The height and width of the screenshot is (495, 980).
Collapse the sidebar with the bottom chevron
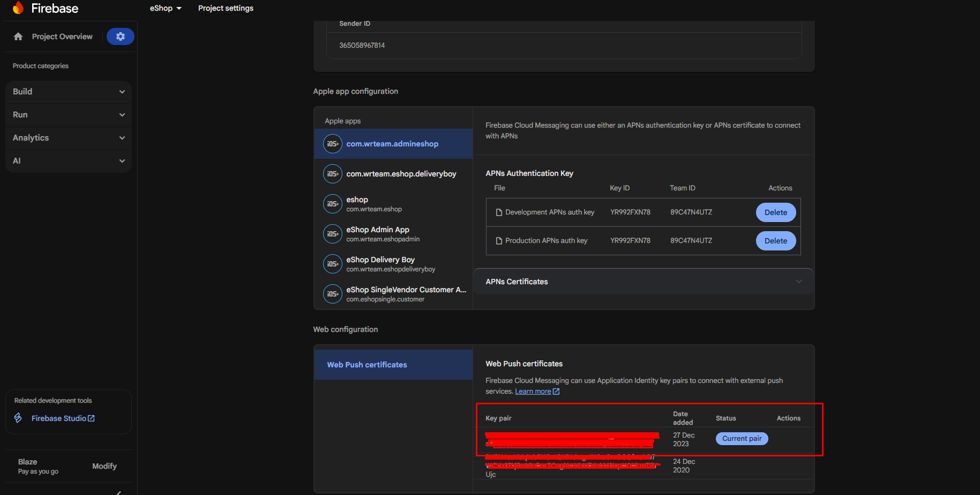[x=118, y=492]
